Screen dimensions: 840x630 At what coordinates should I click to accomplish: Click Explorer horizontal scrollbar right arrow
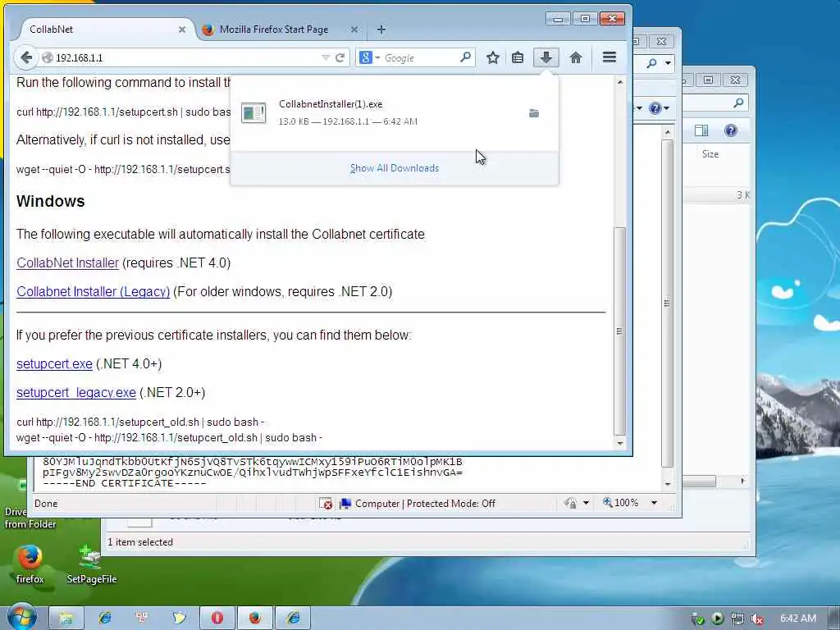coord(742,481)
